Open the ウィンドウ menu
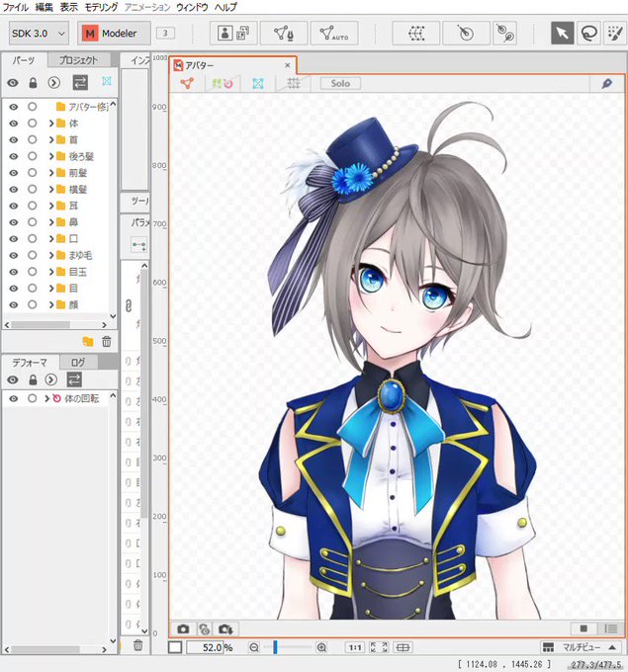The height and width of the screenshot is (672, 628). pos(192,7)
